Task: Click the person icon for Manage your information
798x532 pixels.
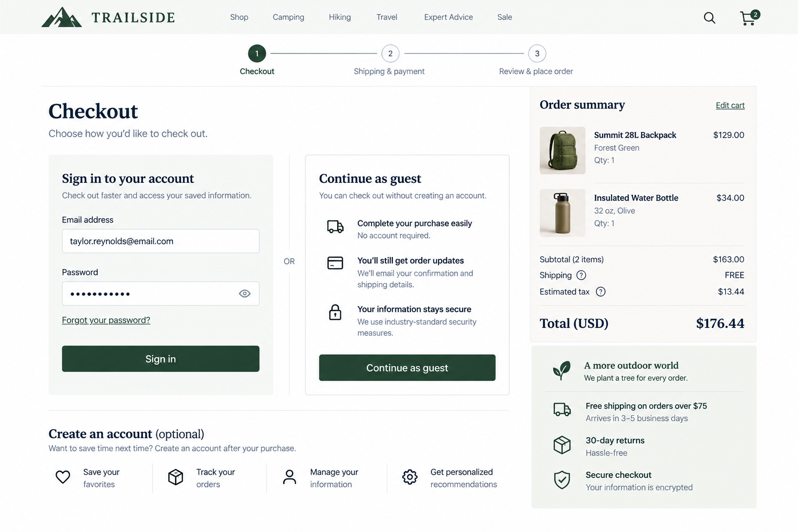Action: tap(289, 477)
